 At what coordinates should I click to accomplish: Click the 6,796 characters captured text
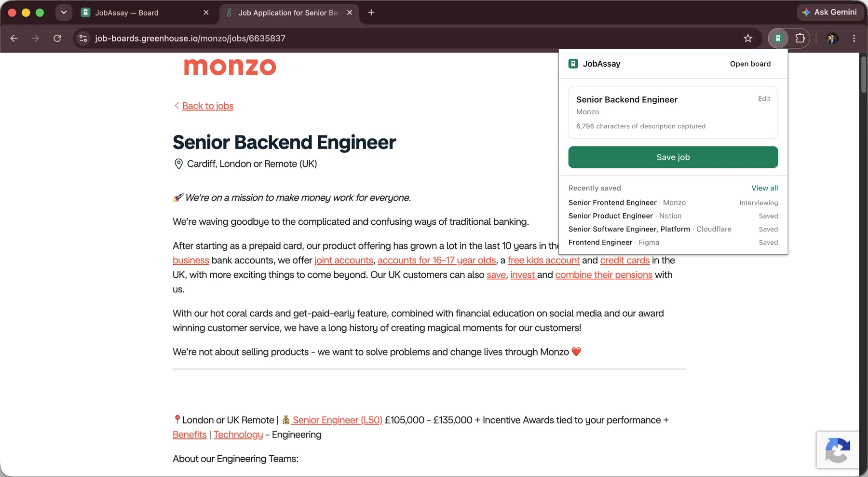(x=640, y=126)
